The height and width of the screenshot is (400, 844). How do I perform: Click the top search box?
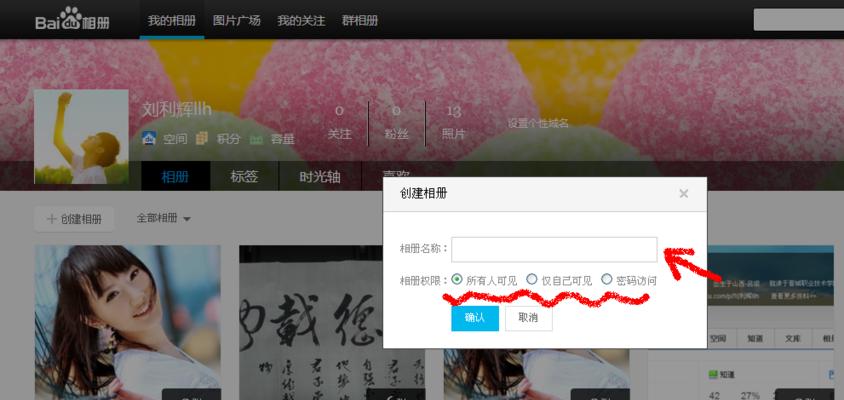click(799, 20)
